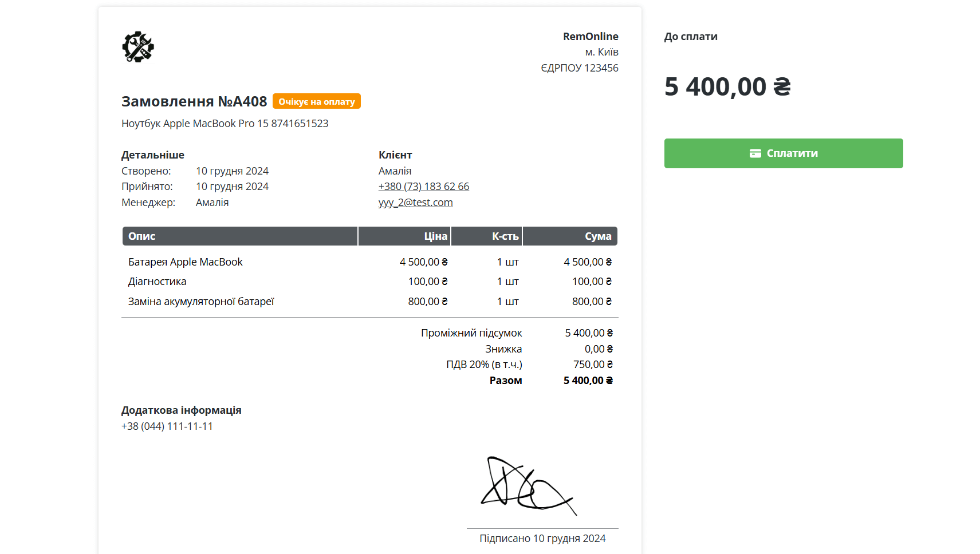Open the client email link yyy_2@test.com
Screen dimensions: 980x554
(416, 203)
